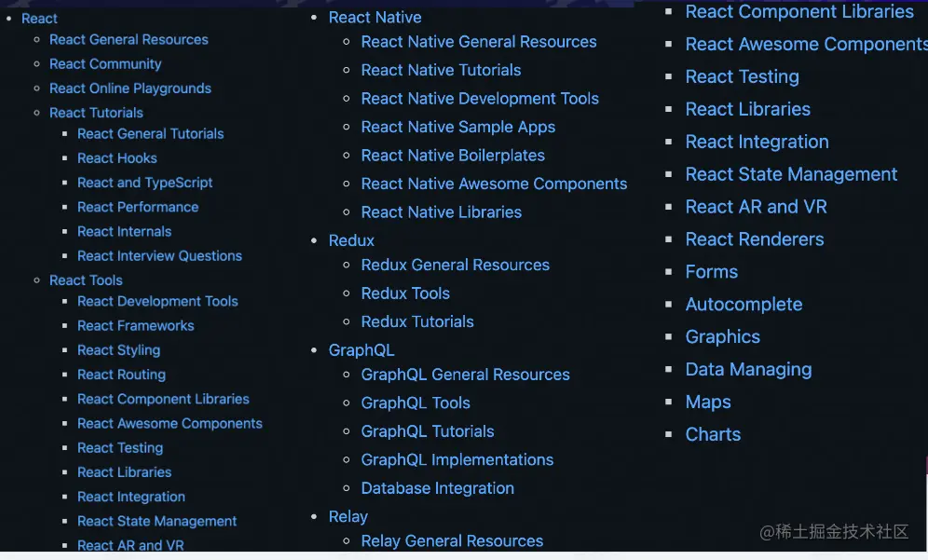Go to React Native Tutorials
The image size is (928, 560).
[441, 71]
